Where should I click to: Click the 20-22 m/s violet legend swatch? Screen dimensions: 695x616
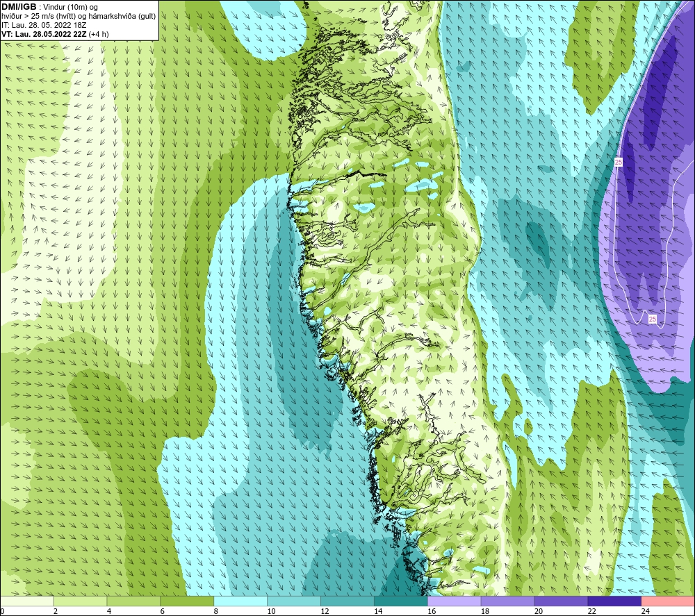tap(561, 601)
